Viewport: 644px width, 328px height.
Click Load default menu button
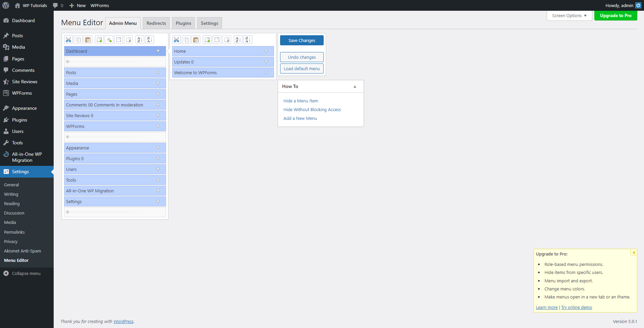point(302,68)
